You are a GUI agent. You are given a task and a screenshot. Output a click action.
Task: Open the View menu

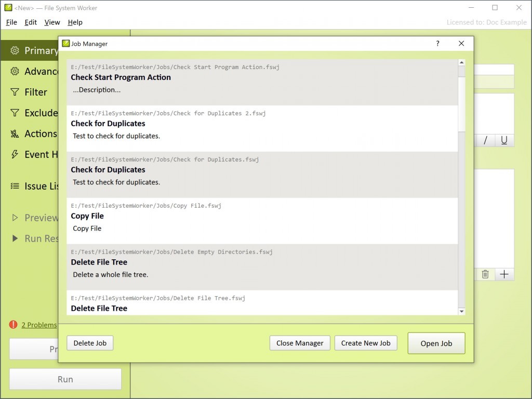click(x=52, y=22)
